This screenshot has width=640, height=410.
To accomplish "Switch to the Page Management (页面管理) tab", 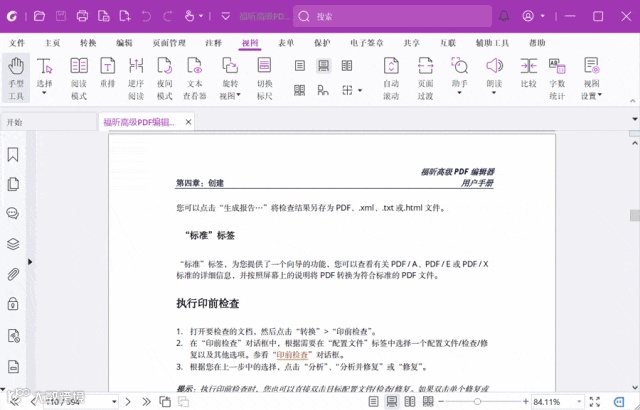I will click(x=169, y=43).
